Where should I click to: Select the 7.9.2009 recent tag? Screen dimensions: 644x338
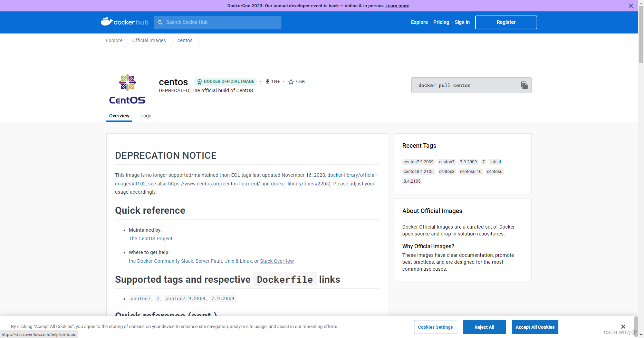pyautogui.click(x=468, y=162)
